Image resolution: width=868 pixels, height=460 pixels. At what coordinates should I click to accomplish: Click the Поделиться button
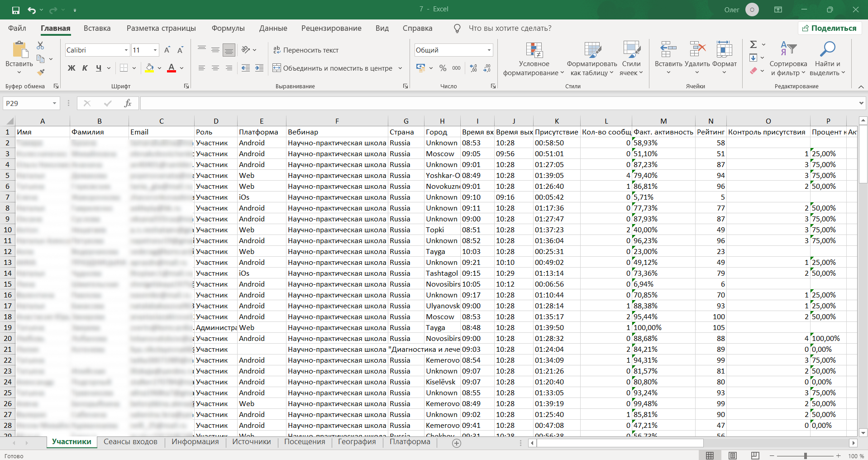830,28
